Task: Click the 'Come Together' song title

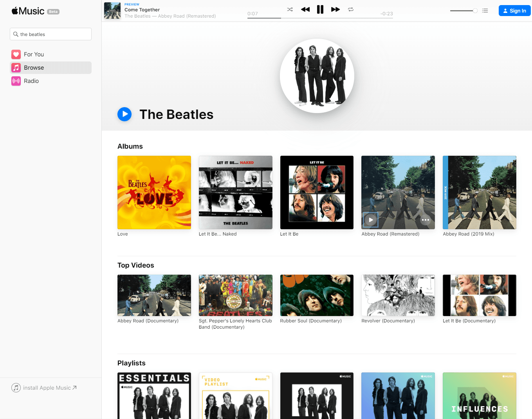Action: 142,10
